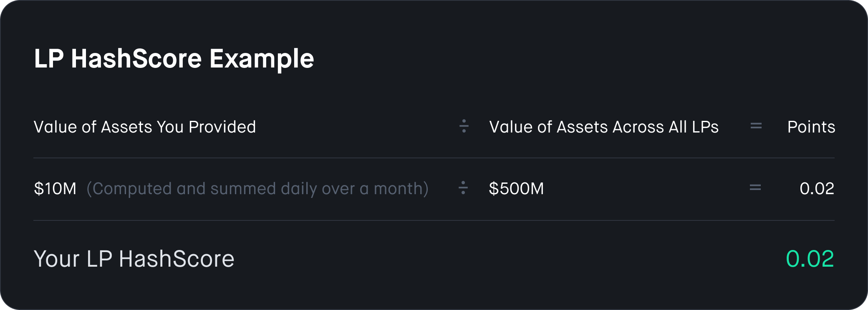Select the $500M total value
The image size is (868, 310).
[517, 189]
